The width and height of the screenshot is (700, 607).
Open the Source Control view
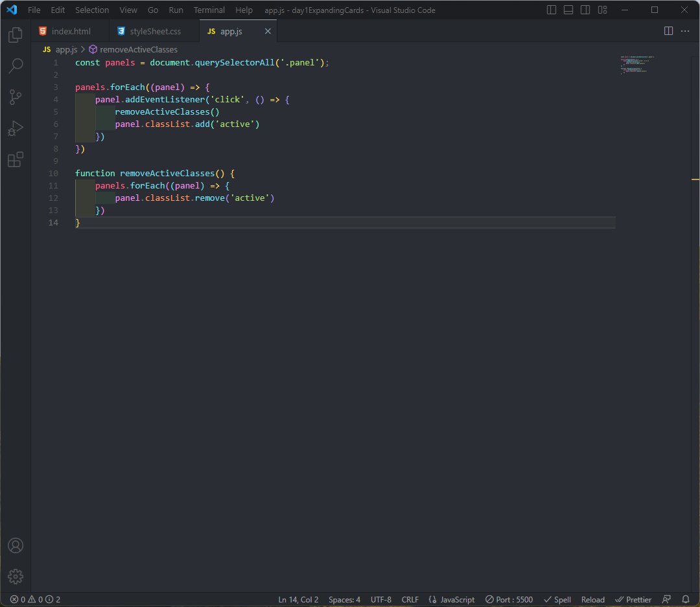(x=16, y=97)
